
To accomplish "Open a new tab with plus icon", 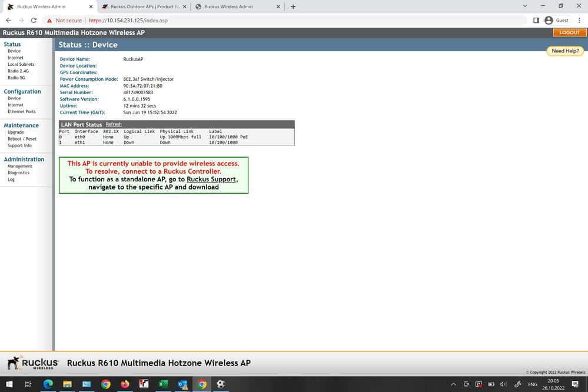I will pyautogui.click(x=293, y=6).
